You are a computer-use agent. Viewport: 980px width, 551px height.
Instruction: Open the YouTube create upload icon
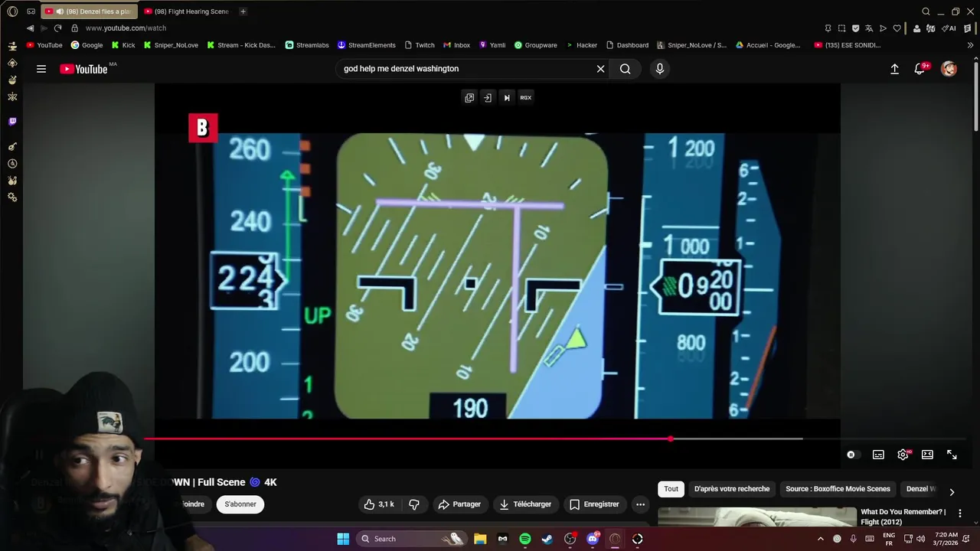coord(894,69)
